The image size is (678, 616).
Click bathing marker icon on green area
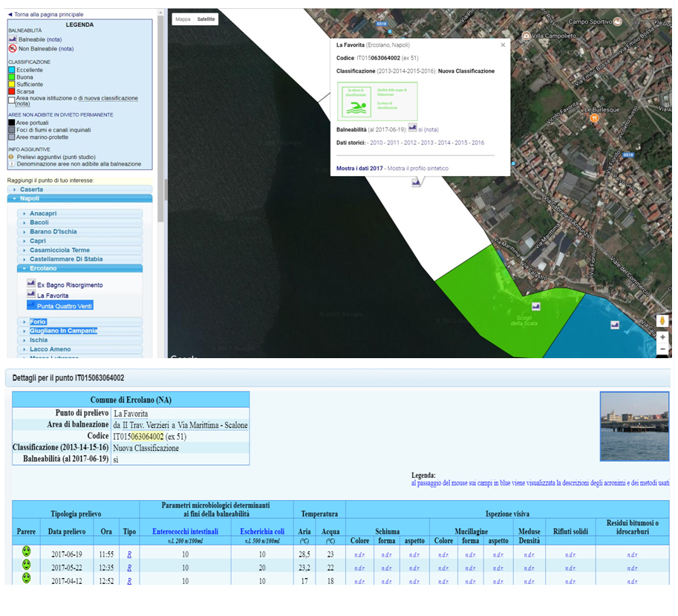[536, 306]
